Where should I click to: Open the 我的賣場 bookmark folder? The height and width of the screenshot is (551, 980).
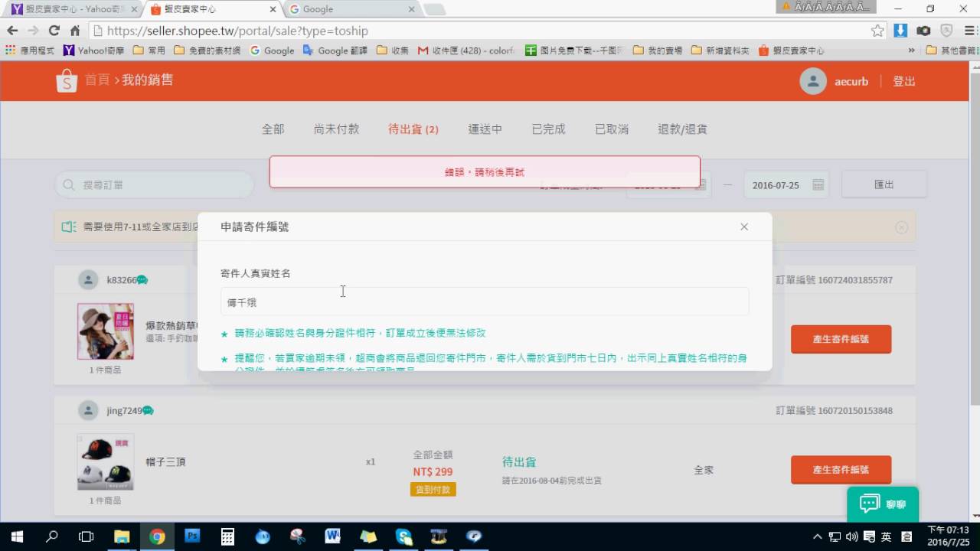pos(658,51)
